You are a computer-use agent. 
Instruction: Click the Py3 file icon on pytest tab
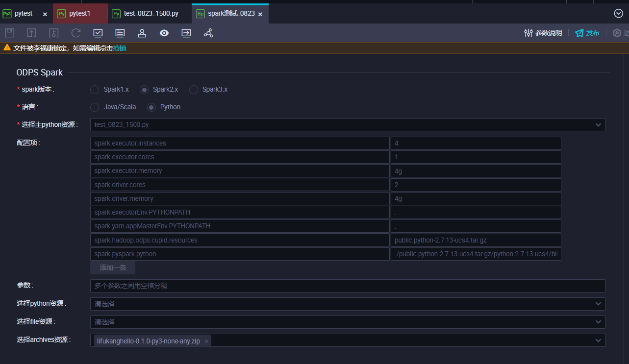(x=7, y=14)
